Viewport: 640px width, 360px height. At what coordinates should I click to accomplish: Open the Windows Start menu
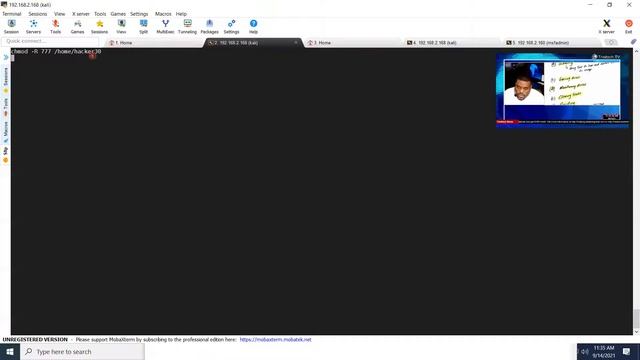tap(10, 351)
